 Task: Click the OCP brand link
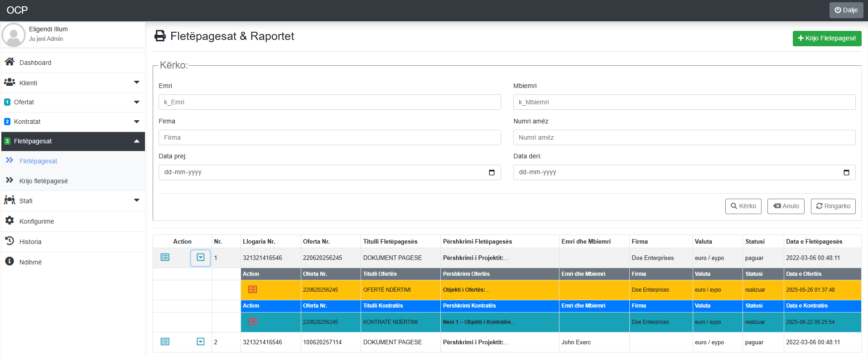(17, 10)
